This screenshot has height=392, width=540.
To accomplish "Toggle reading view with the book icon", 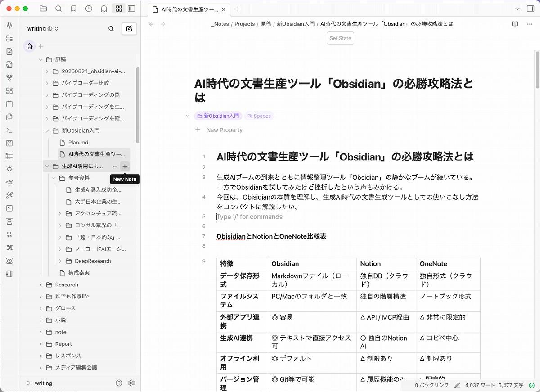I will coord(515,24).
